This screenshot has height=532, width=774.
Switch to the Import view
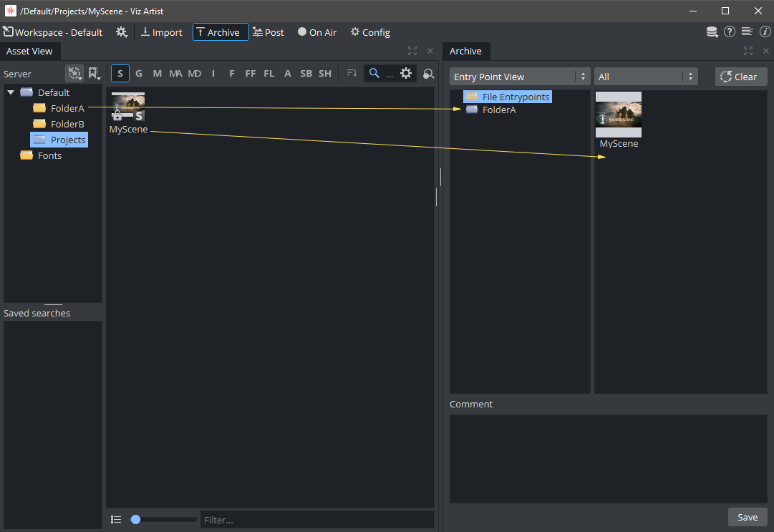pyautogui.click(x=161, y=32)
